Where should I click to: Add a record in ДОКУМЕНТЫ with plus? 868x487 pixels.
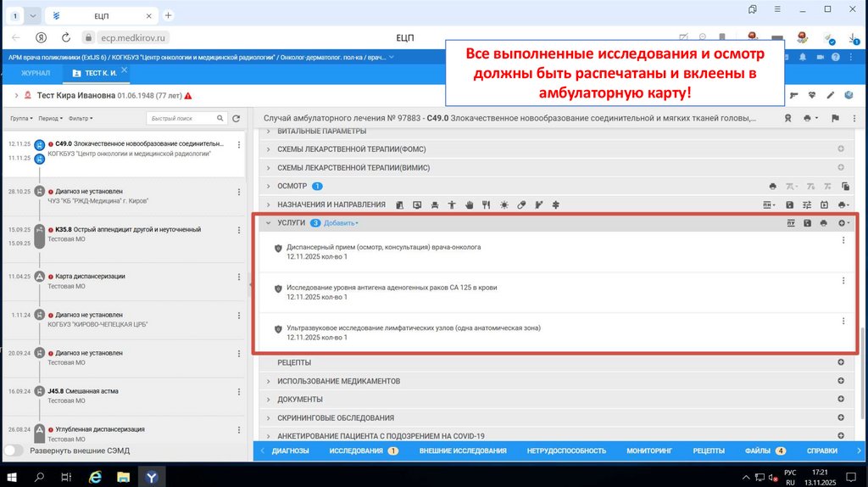coord(841,399)
